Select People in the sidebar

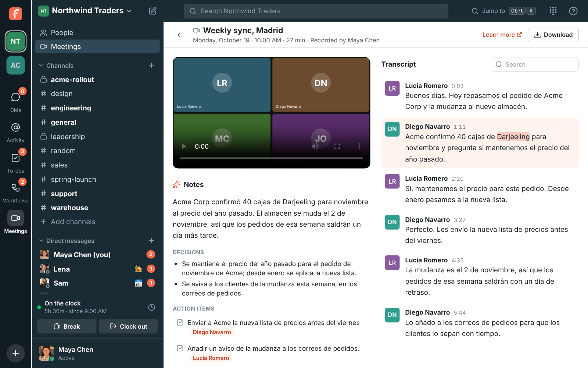click(x=97, y=32)
